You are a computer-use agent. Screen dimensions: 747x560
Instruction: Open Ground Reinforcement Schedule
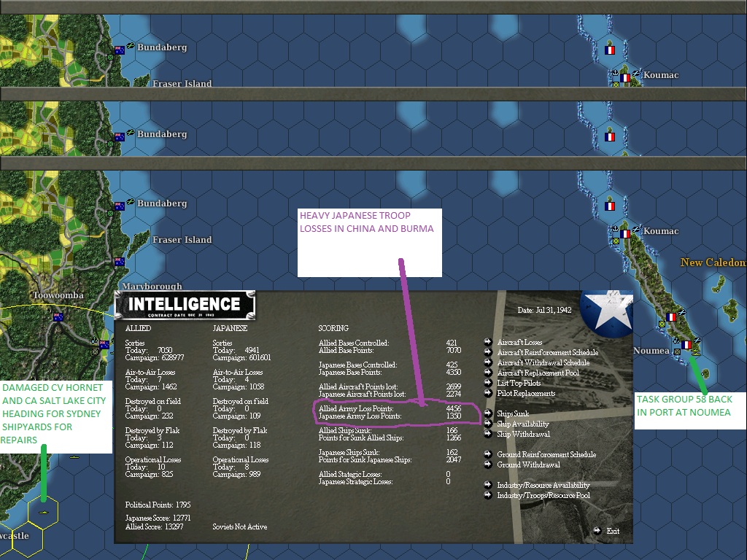point(546,454)
